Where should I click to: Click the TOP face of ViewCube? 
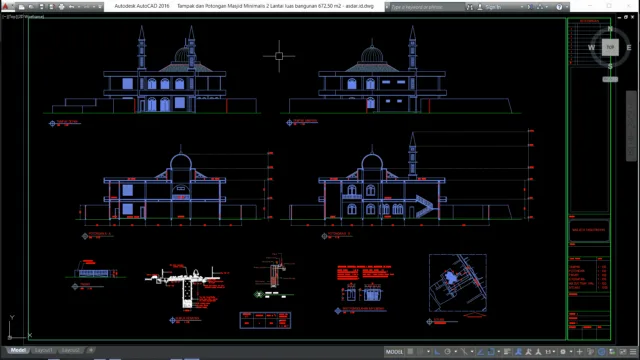pyautogui.click(x=610, y=47)
